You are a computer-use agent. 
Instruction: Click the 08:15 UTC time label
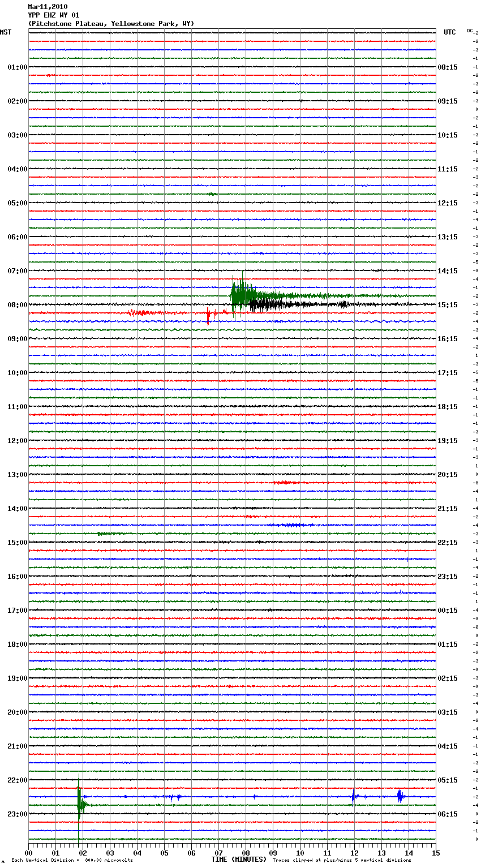point(448,67)
